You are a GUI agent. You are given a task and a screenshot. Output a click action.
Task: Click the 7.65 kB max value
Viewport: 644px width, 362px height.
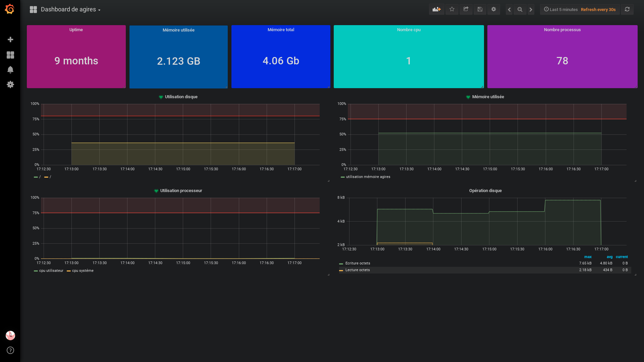tap(585, 263)
